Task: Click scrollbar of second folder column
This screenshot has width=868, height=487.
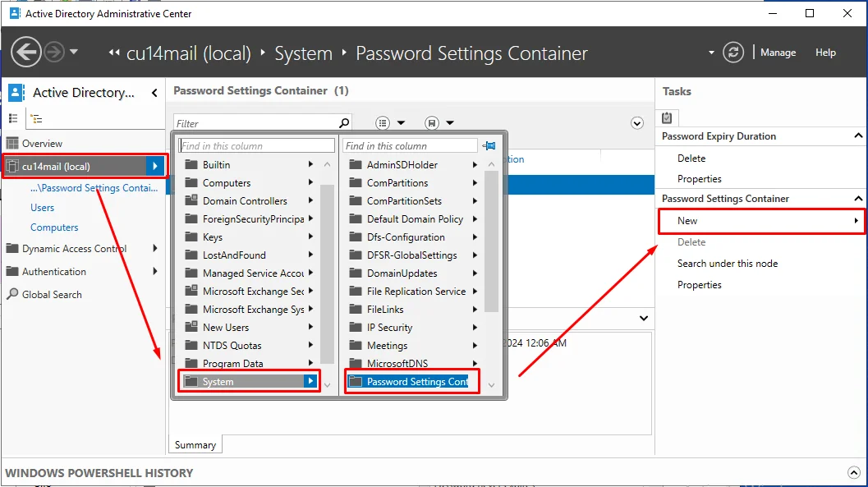Action: [491, 241]
